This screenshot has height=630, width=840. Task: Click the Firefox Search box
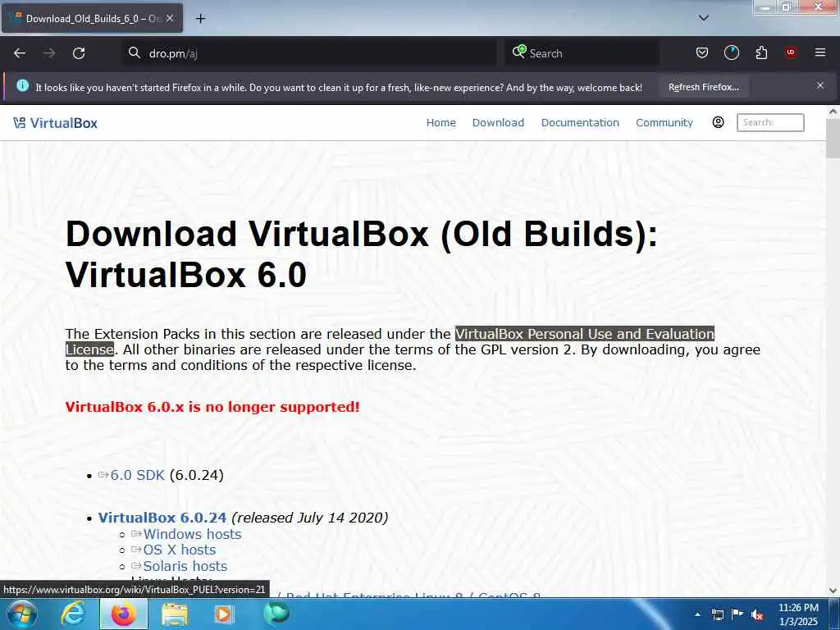coord(582,53)
